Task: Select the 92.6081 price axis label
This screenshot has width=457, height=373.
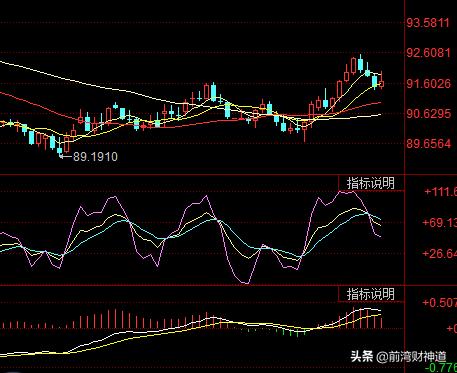Action: coord(428,53)
